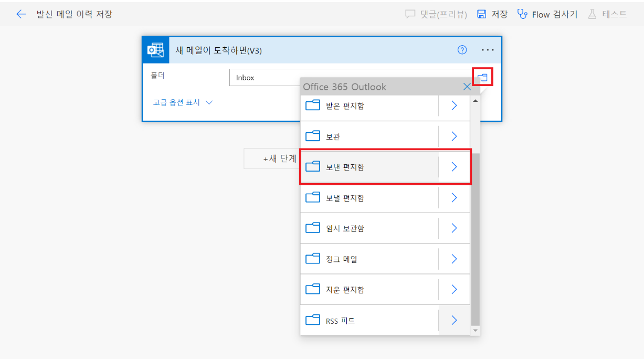Expand subfolders of 지운 편지함
This screenshot has width=644, height=359.
[454, 289]
